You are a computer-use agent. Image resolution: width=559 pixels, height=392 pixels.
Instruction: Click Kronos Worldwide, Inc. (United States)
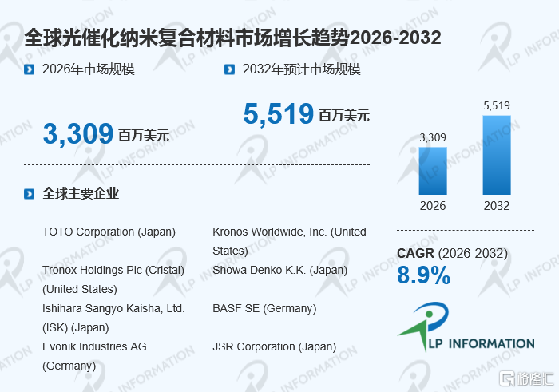pyautogui.click(x=289, y=241)
